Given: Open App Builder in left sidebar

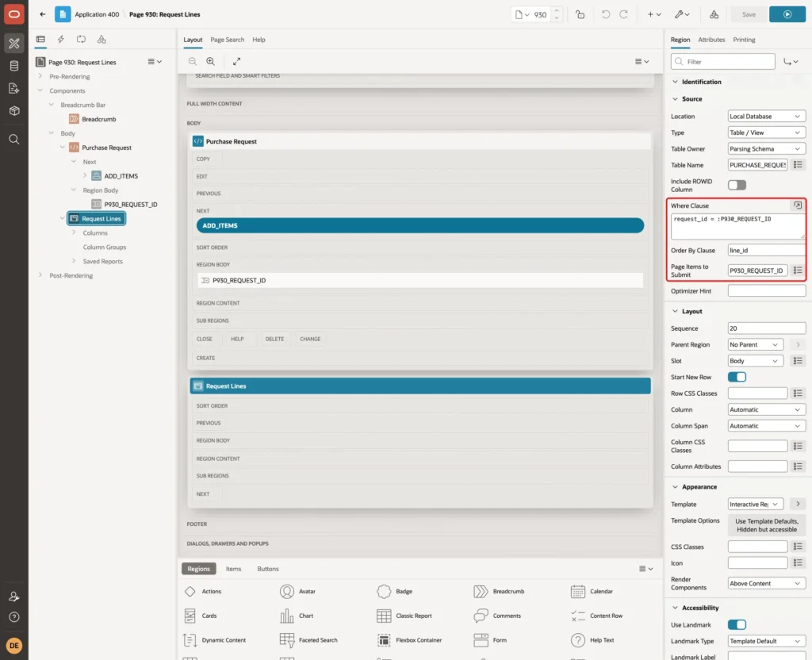Looking at the screenshot, I should [14, 44].
